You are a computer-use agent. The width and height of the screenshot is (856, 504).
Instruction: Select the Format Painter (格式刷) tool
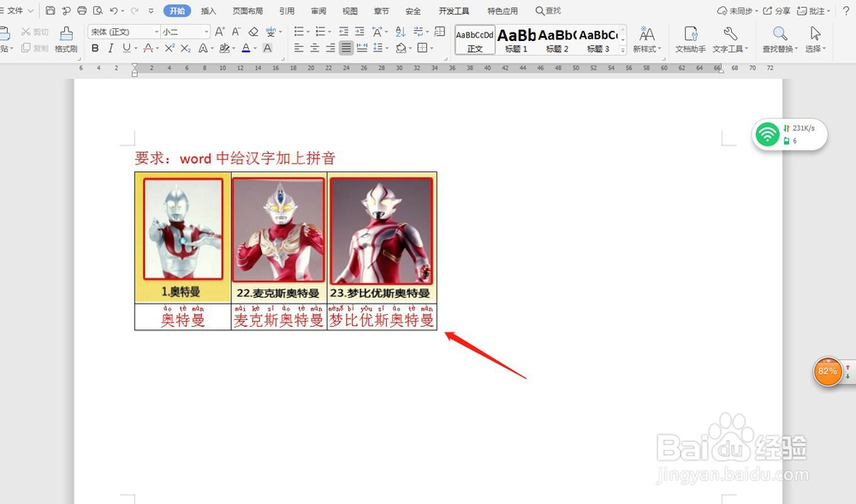[66, 39]
